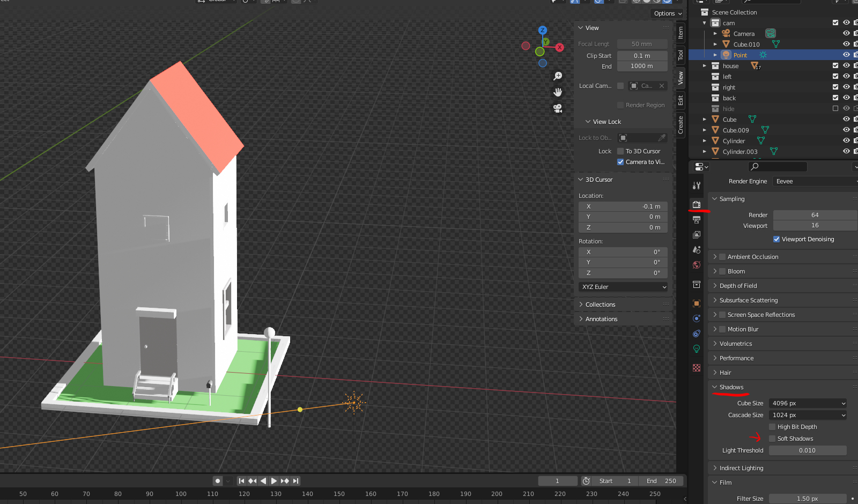Enable the Ambient Occlusion checkbox
The image size is (858, 504).
(722, 257)
